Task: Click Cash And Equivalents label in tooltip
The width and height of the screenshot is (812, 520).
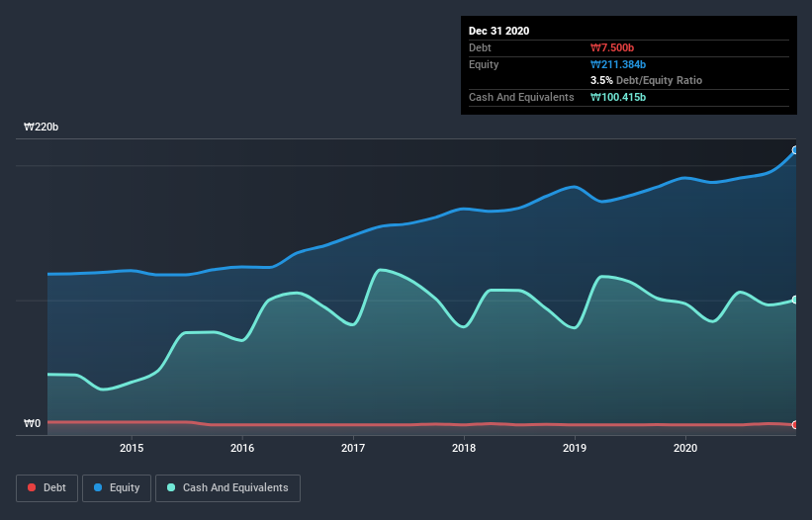Action: (x=521, y=97)
